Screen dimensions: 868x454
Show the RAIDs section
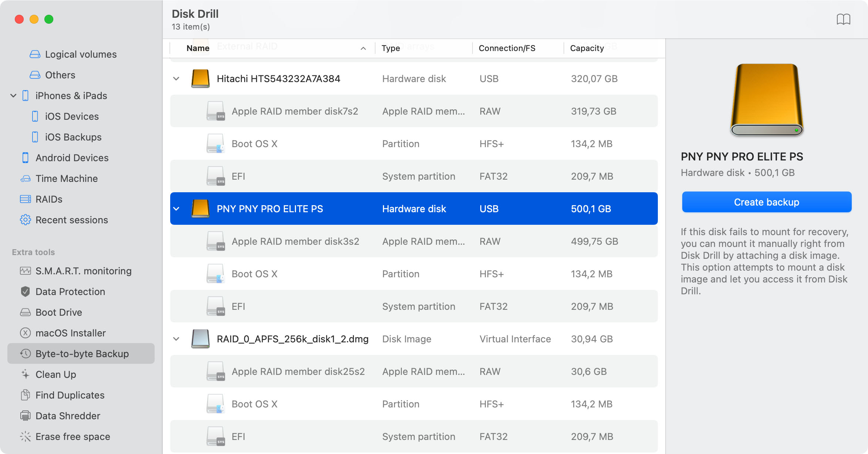click(81, 199)
